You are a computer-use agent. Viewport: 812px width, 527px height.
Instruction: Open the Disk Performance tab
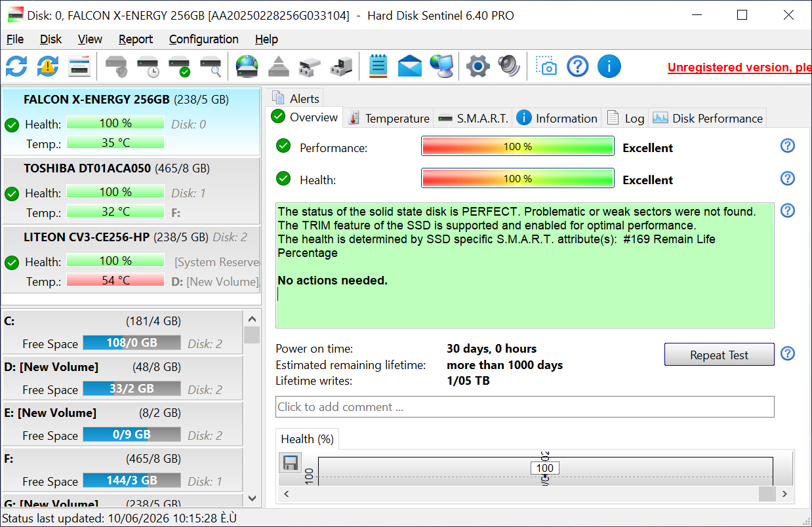(708, 118)
